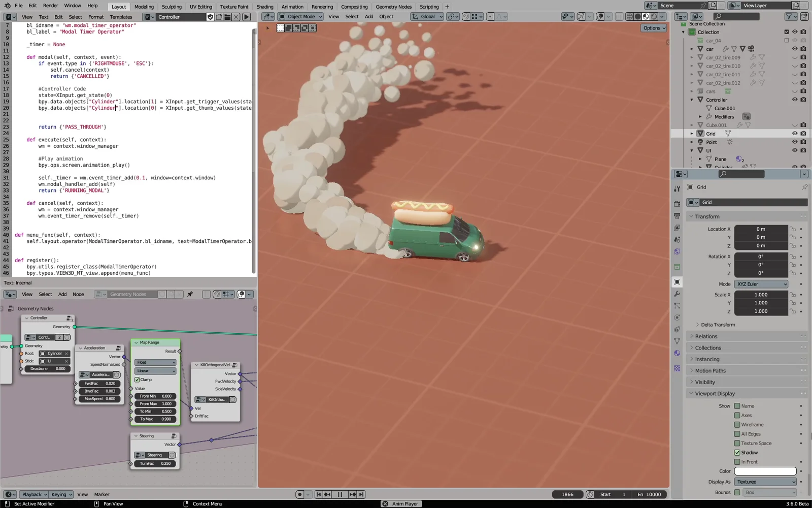Open the Modifiers properties tab (wrench icon)
Viewport: 812px width, 508px height.
[677, 294]
